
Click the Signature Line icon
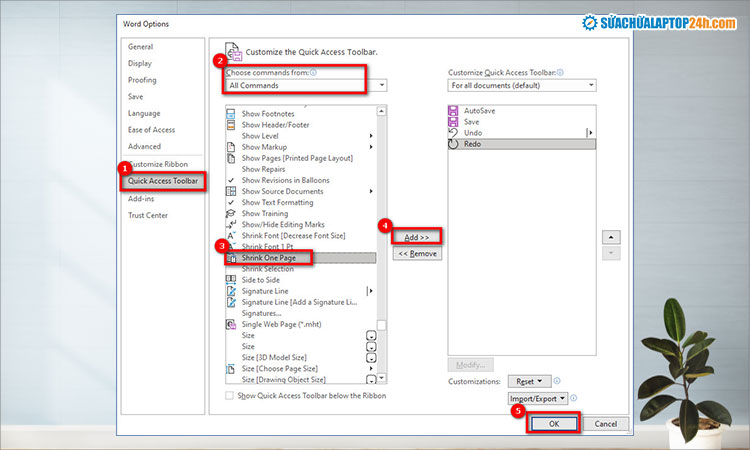coord(231,291)
